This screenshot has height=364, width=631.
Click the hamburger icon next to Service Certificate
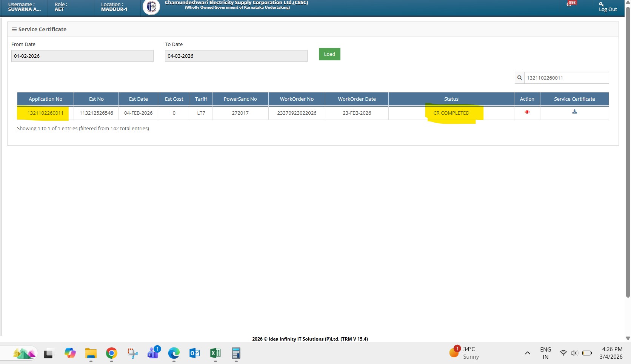click(14, 29)
